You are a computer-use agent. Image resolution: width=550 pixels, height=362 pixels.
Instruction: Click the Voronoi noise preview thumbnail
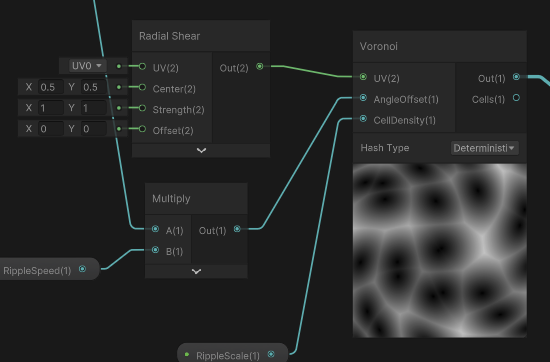point(440,250)
